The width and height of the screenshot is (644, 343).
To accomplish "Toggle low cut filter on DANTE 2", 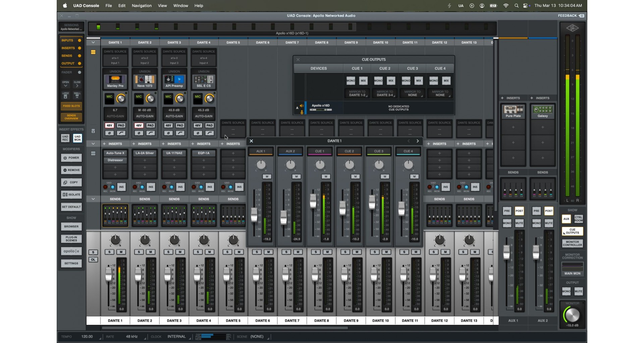I will pos(151,133).
